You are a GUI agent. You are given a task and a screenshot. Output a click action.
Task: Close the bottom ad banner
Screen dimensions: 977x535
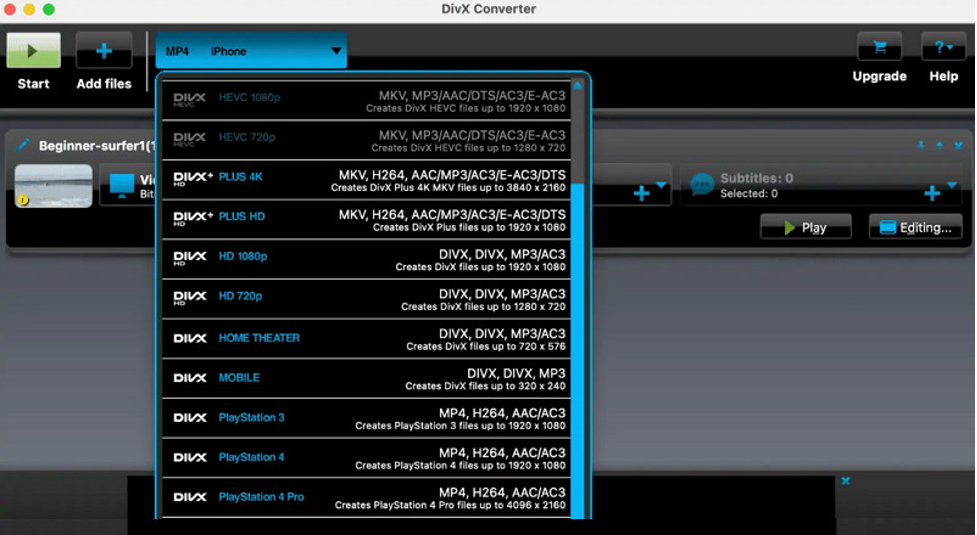click(x=845, y=481)
